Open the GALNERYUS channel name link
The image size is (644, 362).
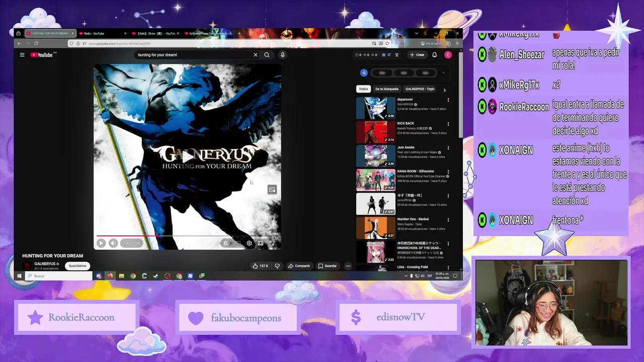click(x=45, y=264)
